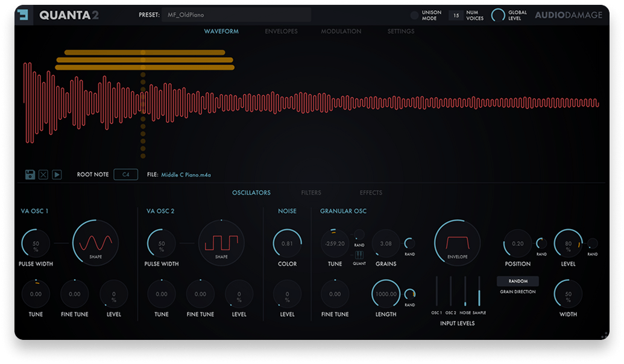Click the Quanta 2 logo icon
The width and height of the screenshot is (624, 364).
[x=24, y=15]
